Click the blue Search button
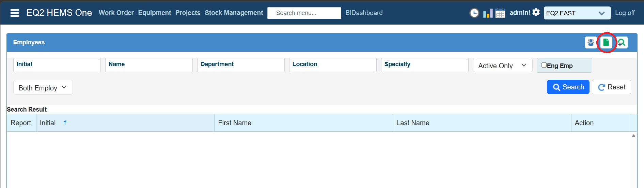644x188 pixels. (568, 87)
